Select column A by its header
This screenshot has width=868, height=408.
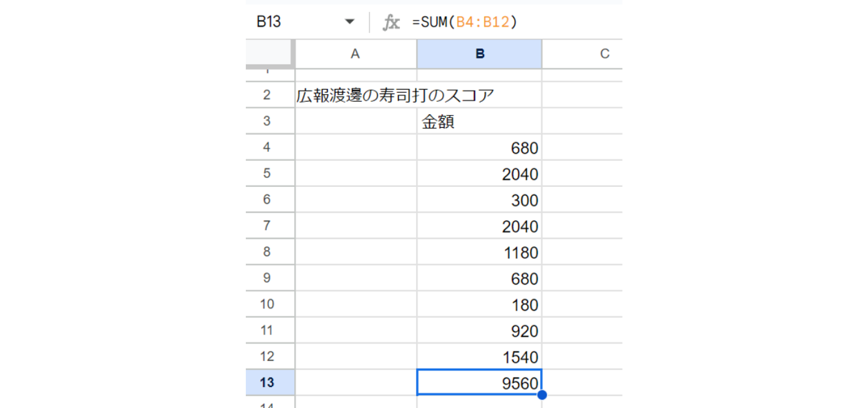tap(355, 54)
